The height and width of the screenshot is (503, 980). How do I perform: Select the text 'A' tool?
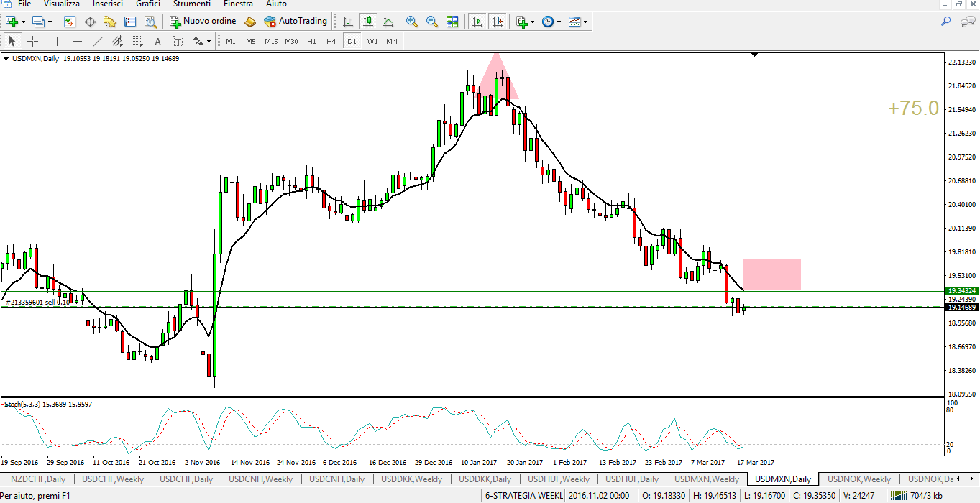(x=157, y=41)
